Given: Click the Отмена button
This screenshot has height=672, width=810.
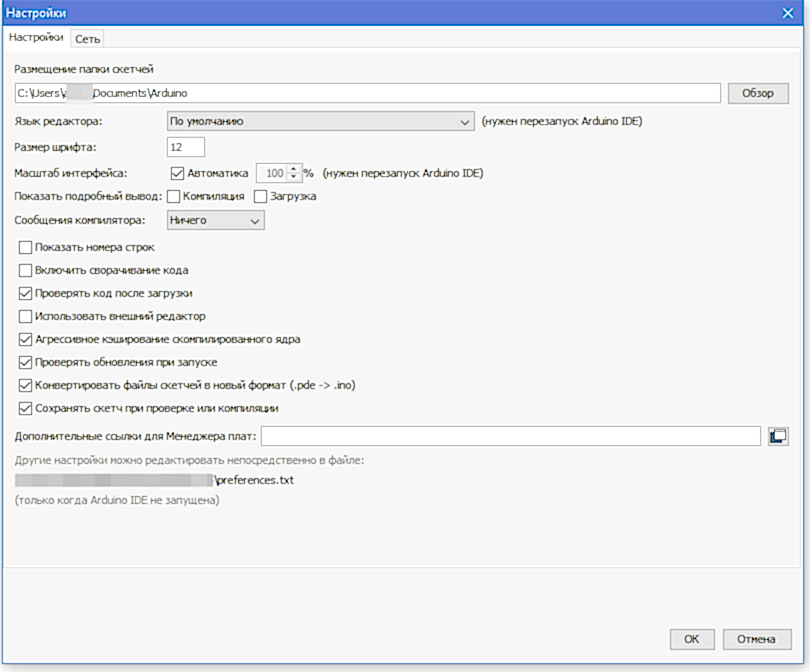Looking at the screenshot, I should pyautogui.click(x=757, y=639).
